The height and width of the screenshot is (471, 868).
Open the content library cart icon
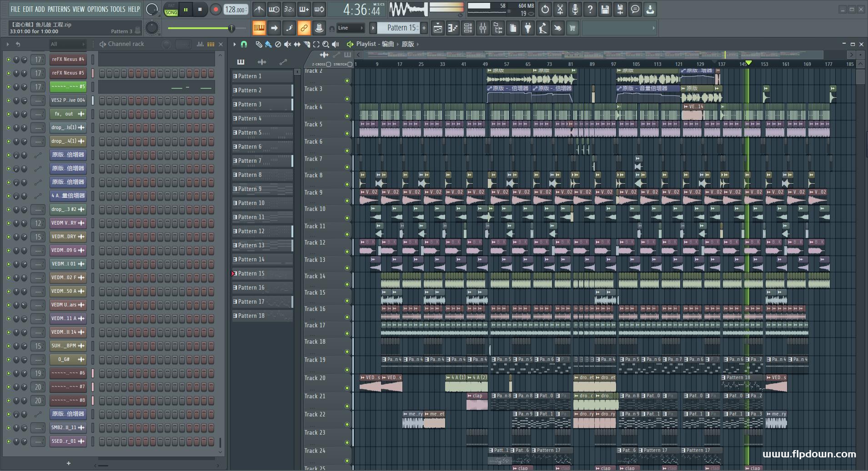click(572, 28)
